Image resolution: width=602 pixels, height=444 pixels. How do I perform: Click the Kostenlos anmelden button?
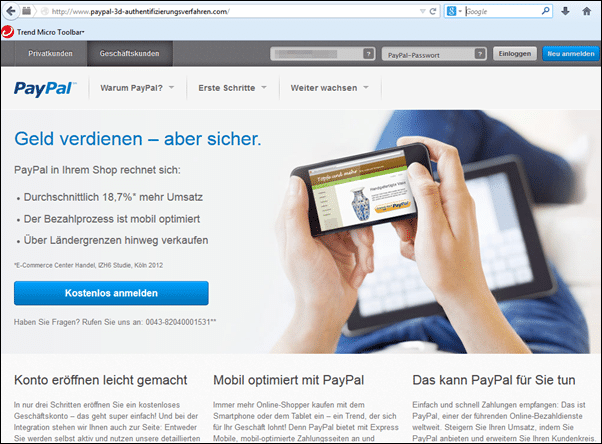tap(111, 293)
